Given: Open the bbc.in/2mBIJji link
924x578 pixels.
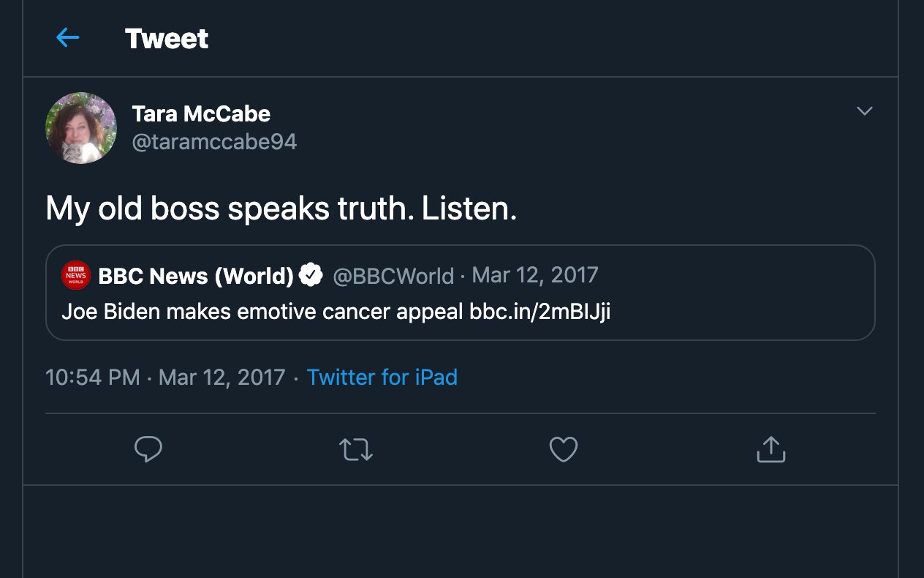Looking at the screenshot, I should click(540, 312).
